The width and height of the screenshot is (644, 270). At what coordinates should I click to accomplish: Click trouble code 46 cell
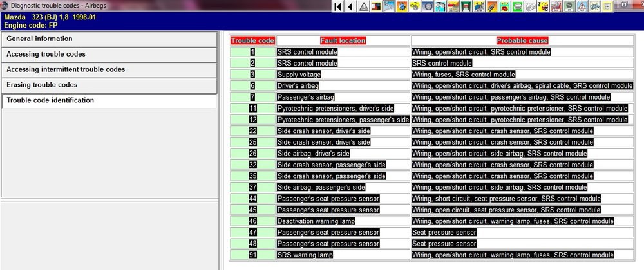coord(252,221)
